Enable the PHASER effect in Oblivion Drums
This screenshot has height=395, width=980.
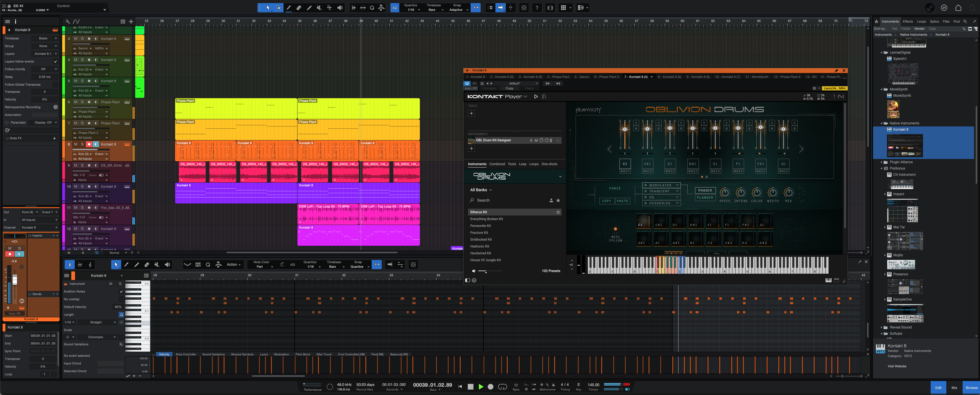click(705, 191)
